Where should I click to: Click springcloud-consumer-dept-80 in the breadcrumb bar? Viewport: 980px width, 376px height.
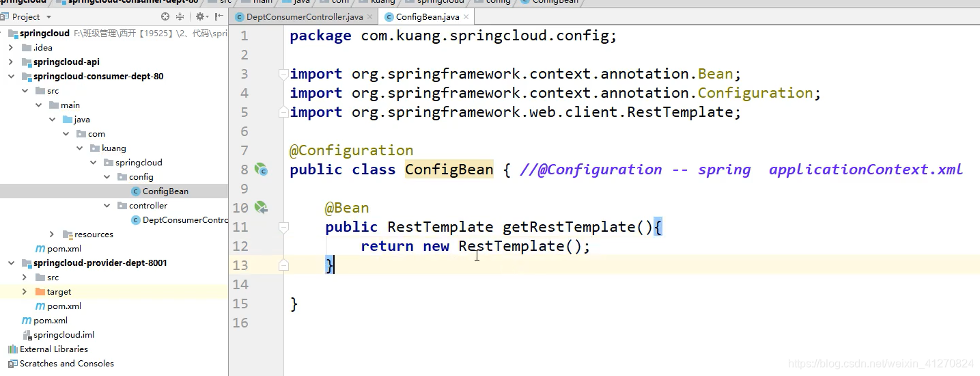(132, 2)
